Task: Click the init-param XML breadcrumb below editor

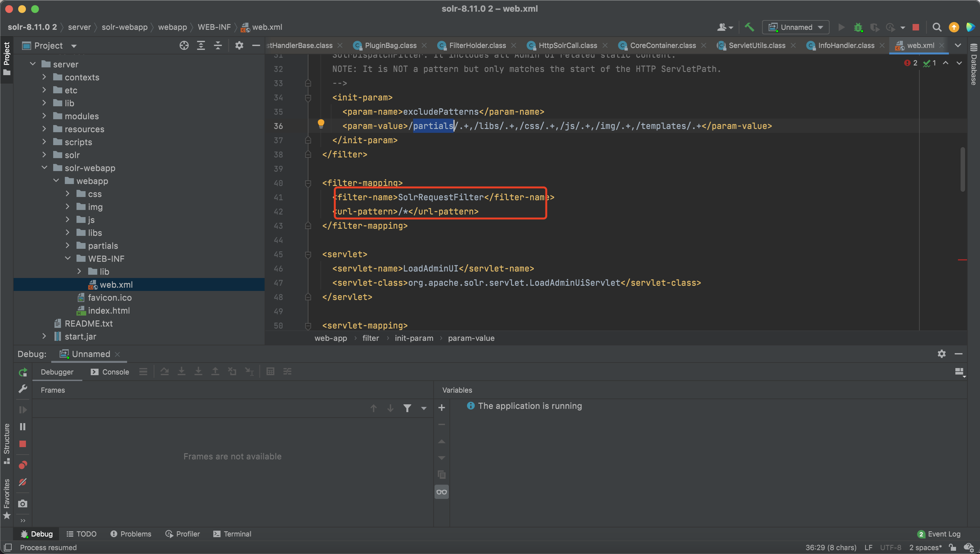Action: coord(414,338)
